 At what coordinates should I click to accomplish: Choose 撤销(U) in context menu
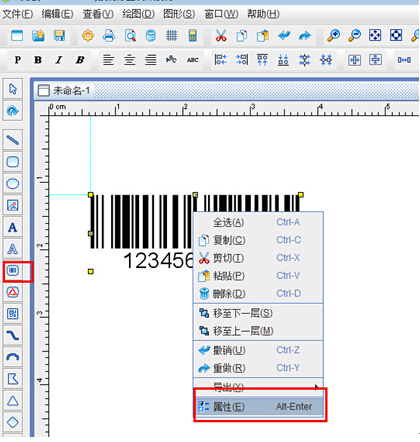point(258,350)
